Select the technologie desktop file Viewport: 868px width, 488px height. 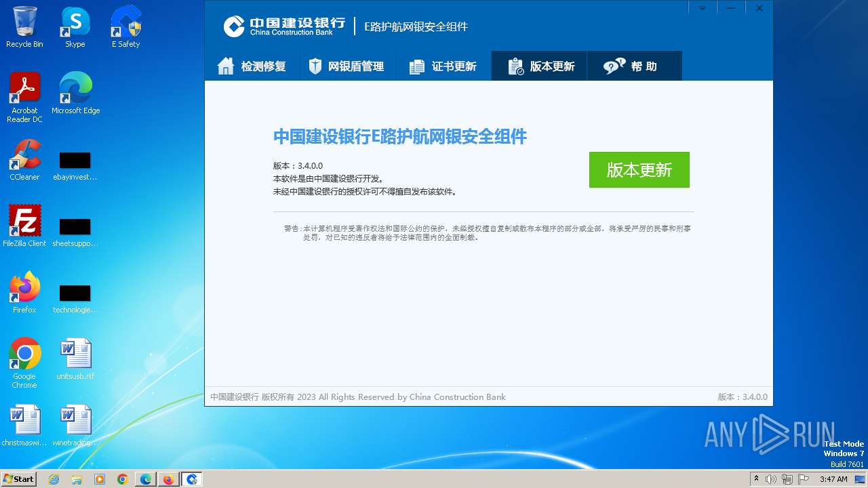tap(75, 299)
